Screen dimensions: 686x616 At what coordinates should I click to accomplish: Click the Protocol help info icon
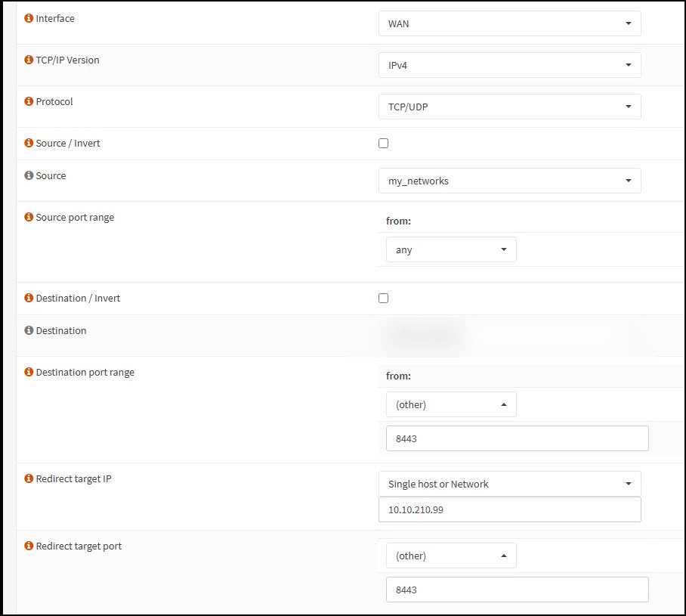pos(29,102)
